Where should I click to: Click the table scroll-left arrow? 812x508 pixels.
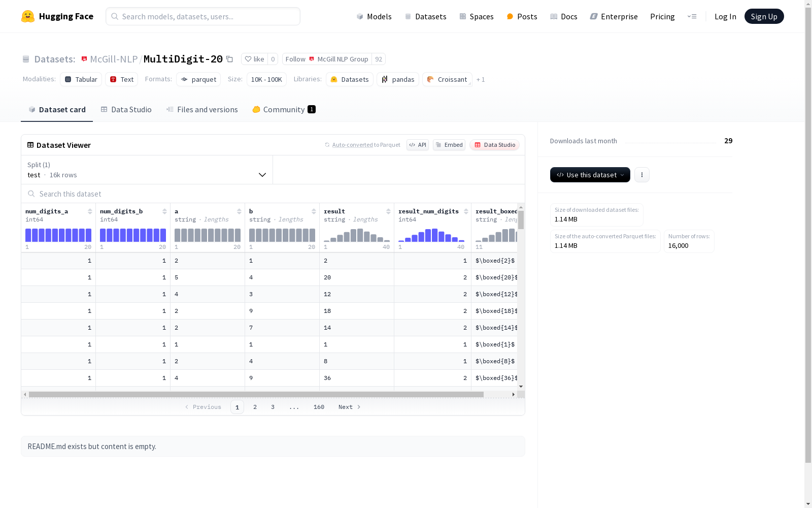[x=25, y=394]
